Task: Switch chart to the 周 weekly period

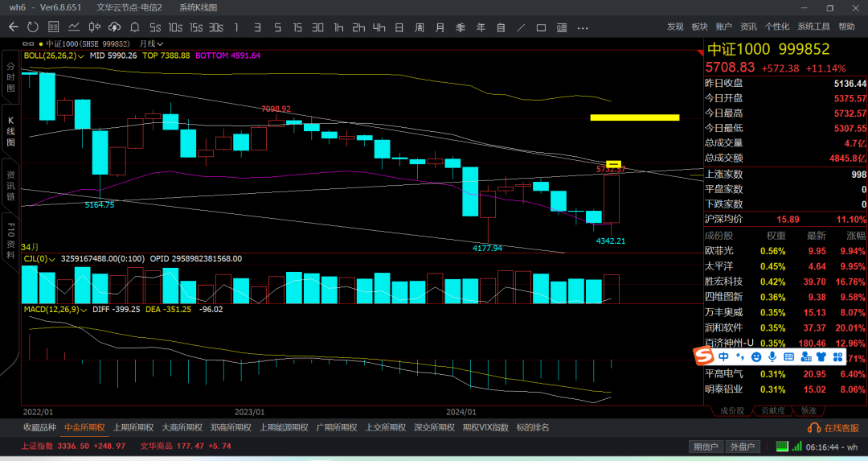Action: click(x=420, y=27)
